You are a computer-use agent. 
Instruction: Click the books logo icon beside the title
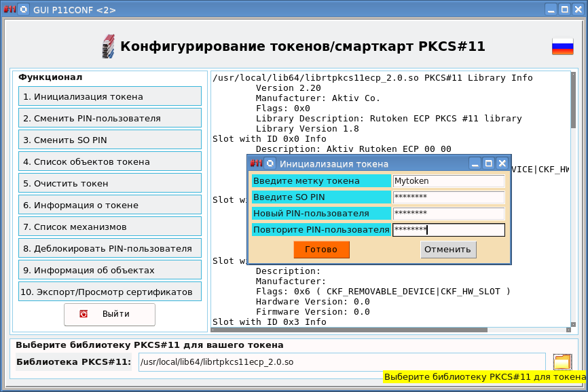109,46
